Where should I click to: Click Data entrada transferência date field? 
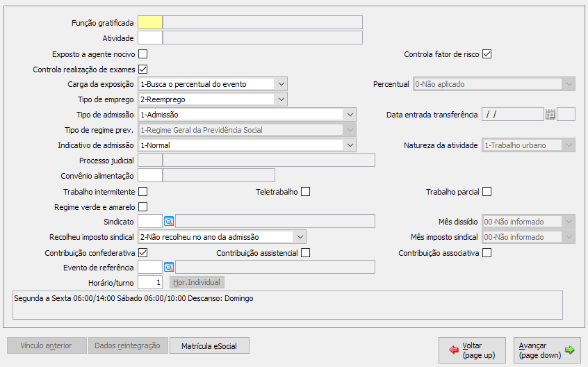pos(513,114)
